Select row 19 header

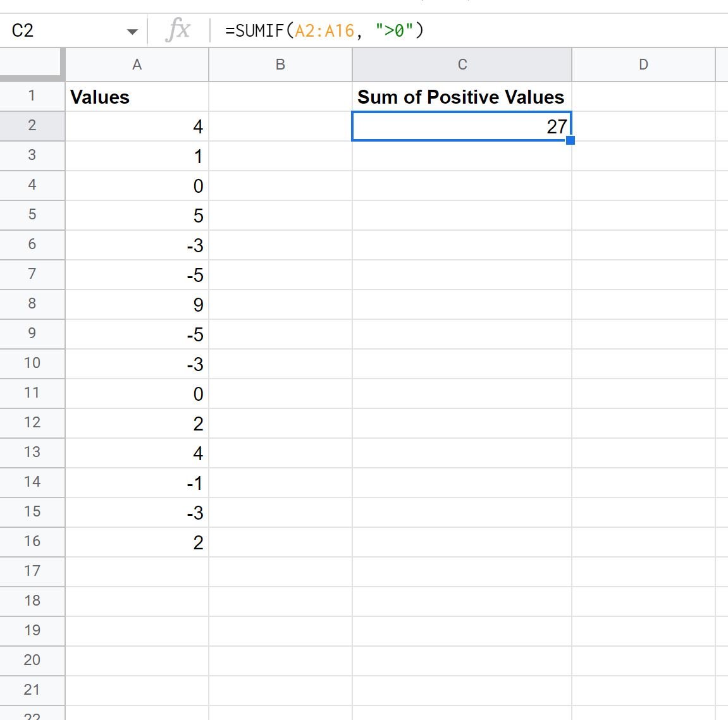32,631
